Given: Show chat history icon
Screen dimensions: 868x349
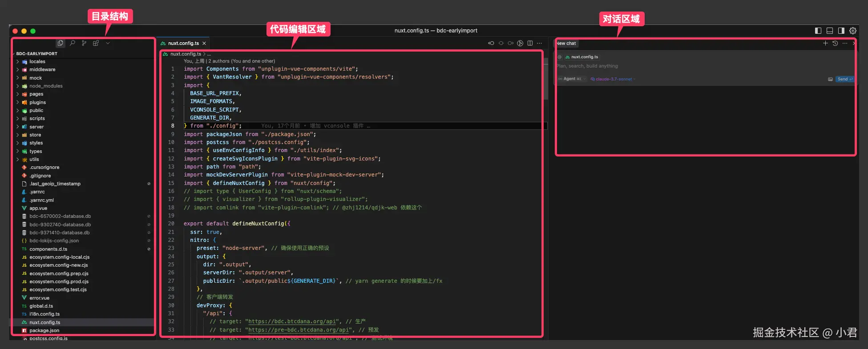Looking at the screenshot, I should click(835, 43).
